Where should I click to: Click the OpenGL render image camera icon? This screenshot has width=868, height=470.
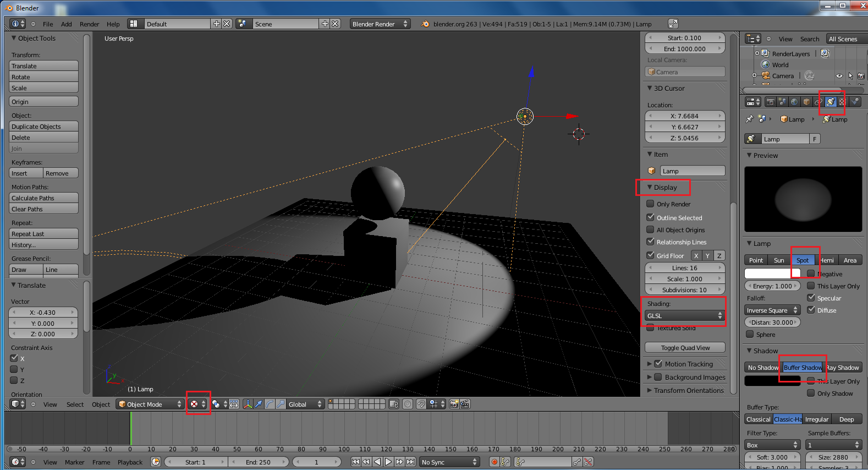point(454,404)
